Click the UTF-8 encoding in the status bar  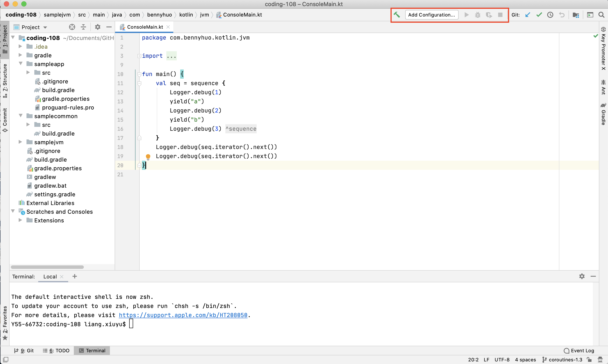tap(502, 360)
